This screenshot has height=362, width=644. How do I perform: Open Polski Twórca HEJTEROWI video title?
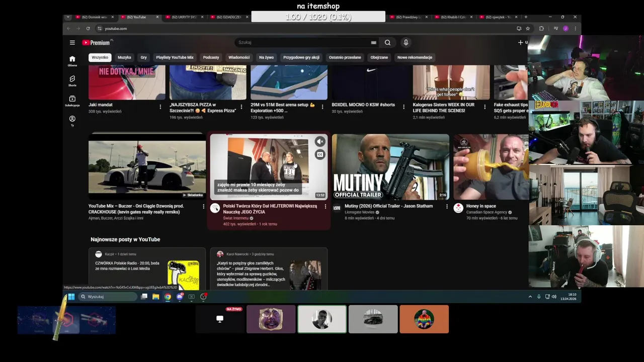pyautogui.click(x=270, y=209)
